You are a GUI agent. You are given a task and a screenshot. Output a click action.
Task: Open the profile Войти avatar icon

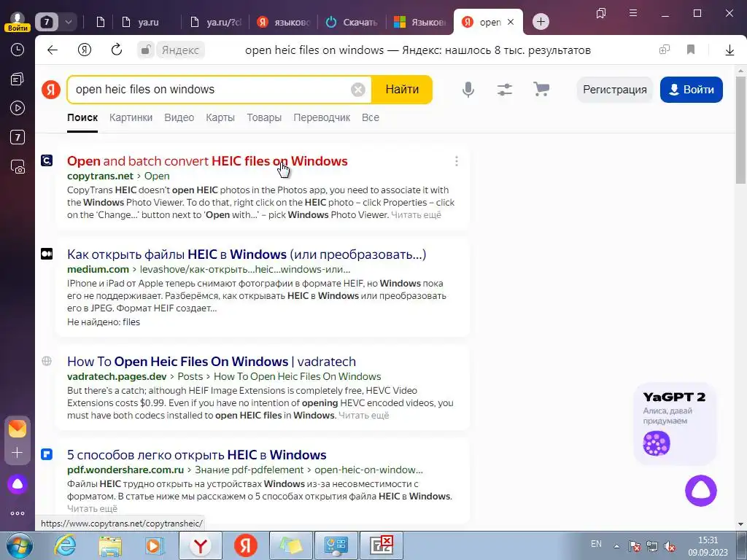coord(18,21)
